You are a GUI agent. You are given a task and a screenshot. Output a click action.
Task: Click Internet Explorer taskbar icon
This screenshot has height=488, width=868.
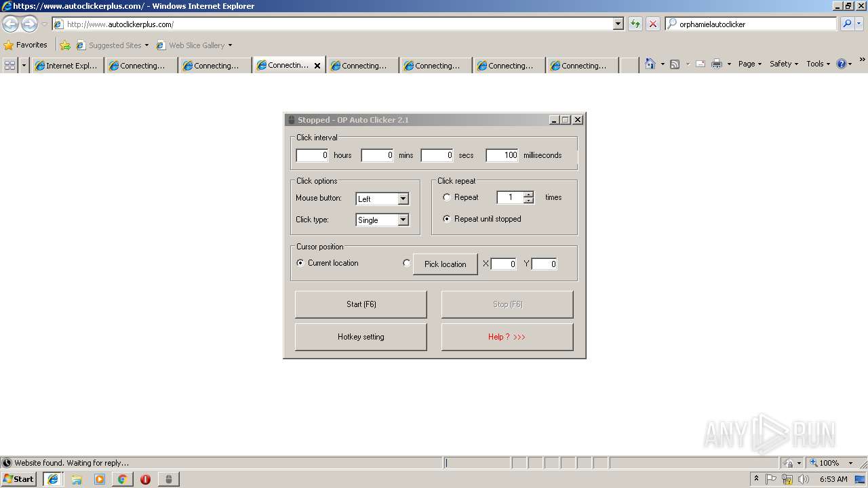click(x=53, y=479)
